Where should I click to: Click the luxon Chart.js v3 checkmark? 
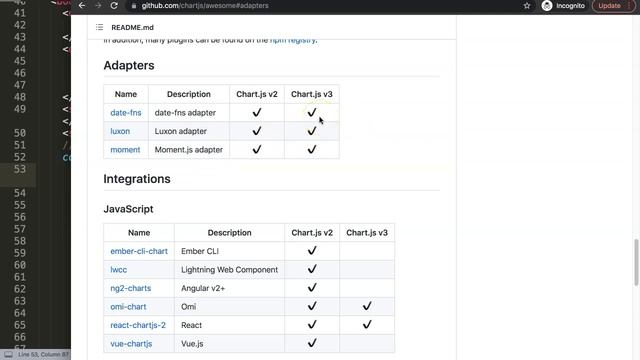tap(312, 131)
